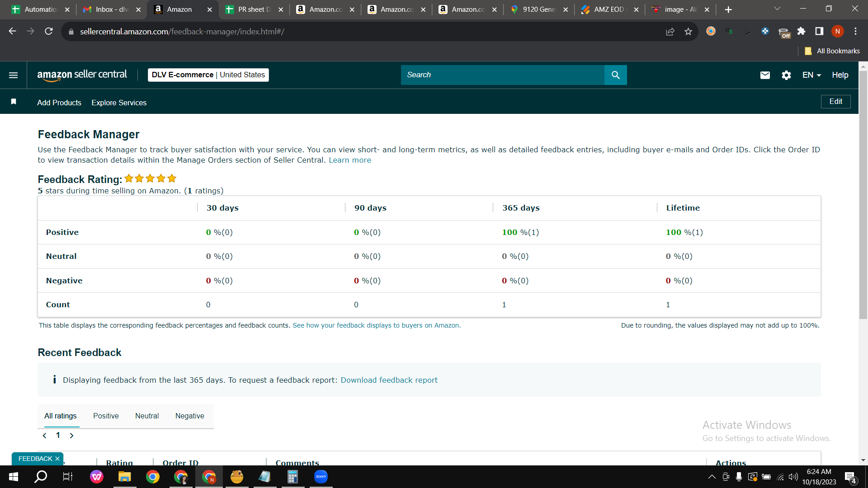
Task: Open Calculator from the taskbar
Action: coord(292,477)
